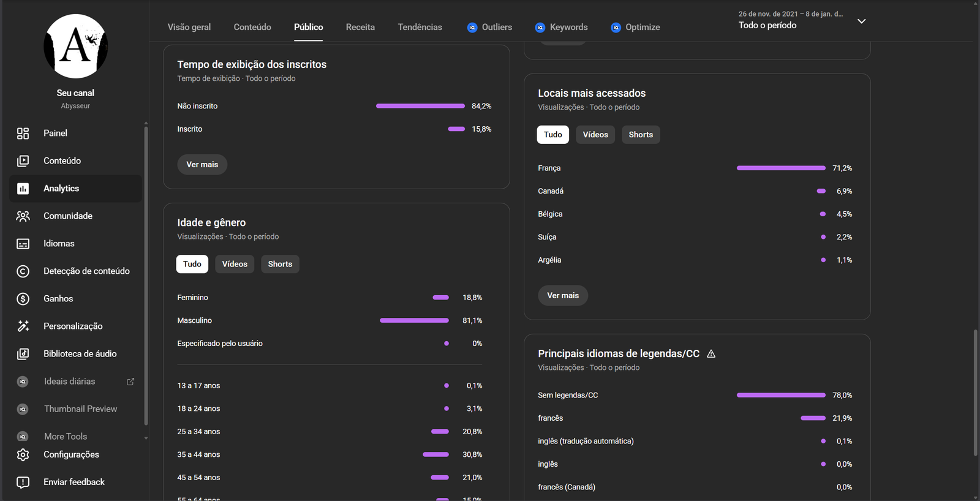The height and width of the screenshot is (501, 980).
Task: Open Configurações gear icon
Action: (x=23, y=454)
